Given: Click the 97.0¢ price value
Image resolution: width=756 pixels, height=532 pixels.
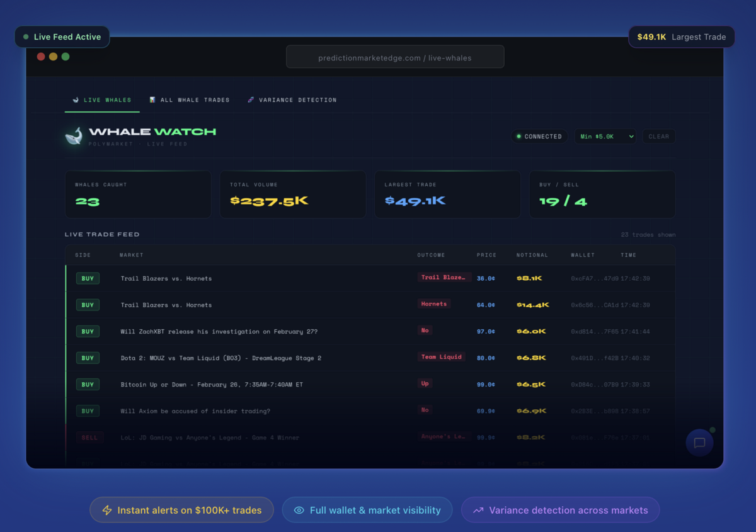Looking at the screenshot, I should pyautogui.click(x=486, y=331).
